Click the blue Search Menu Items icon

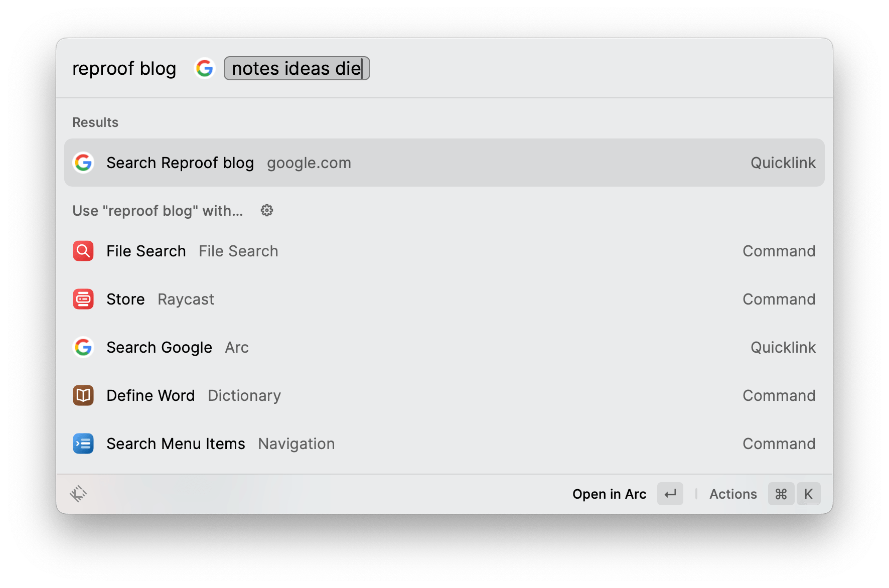(x=83, y=444)
